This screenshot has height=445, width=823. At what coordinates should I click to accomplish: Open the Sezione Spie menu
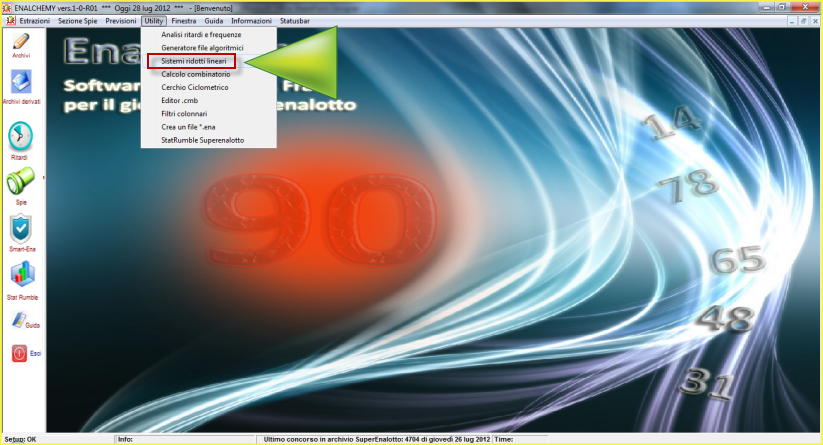tap(78, 21)
